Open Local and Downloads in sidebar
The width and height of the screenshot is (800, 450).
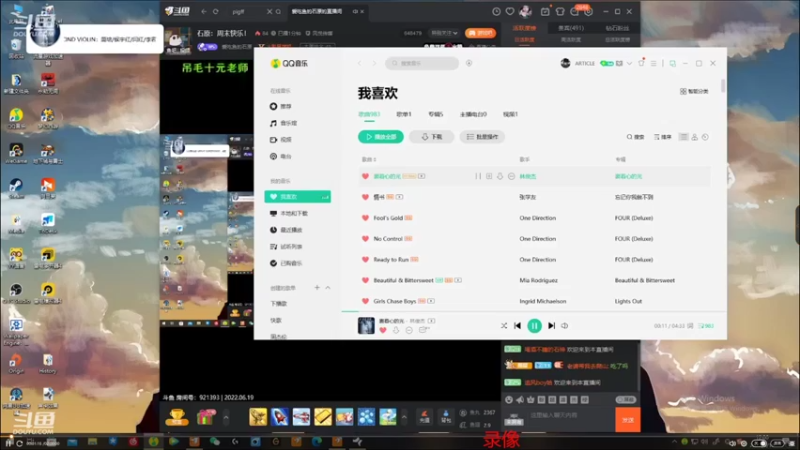(289, 213)
